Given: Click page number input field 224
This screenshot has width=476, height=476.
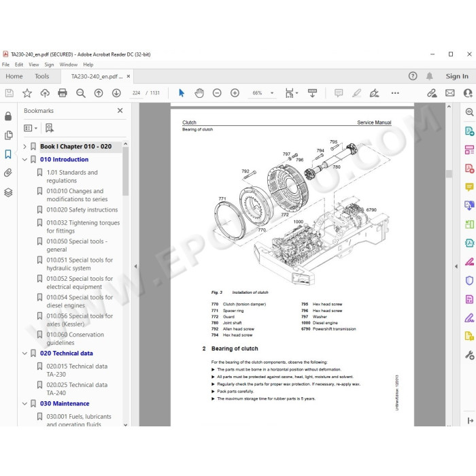Looking at the screenshot, I should tap(136, 93).
